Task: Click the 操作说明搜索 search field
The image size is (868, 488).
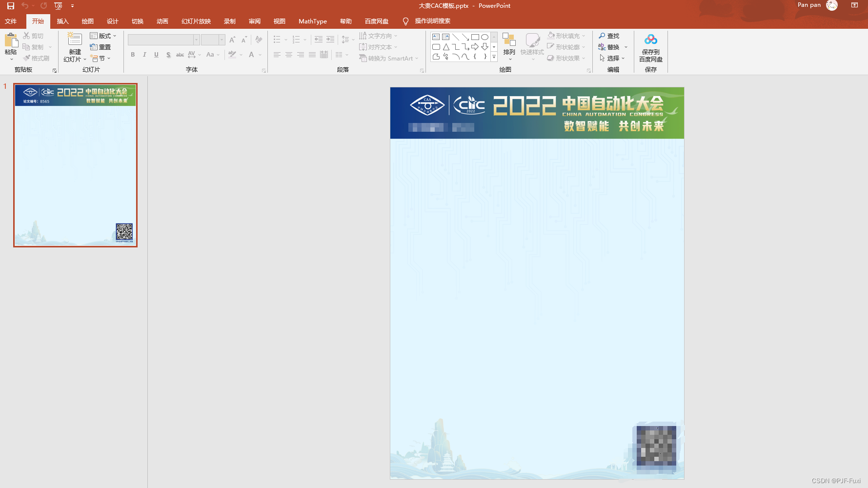Action: pos(432,21)
